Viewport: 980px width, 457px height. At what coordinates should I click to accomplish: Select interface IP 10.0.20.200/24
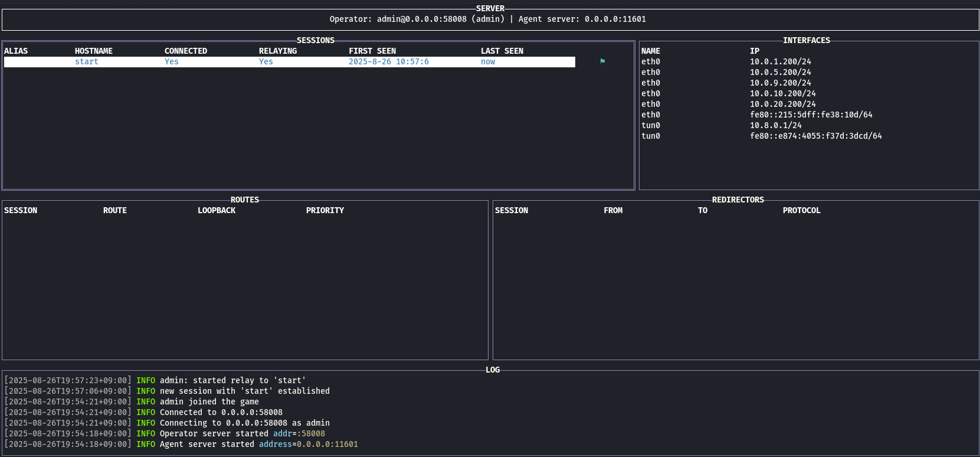tap(783, 105)
